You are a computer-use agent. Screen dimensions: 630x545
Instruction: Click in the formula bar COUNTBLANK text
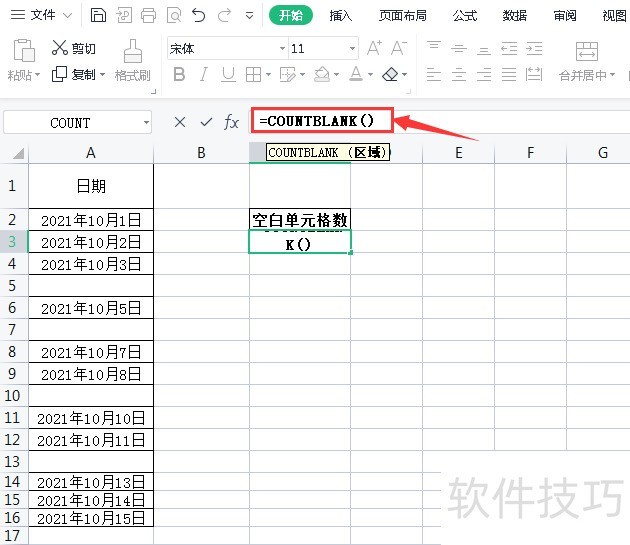coord(317,121)
